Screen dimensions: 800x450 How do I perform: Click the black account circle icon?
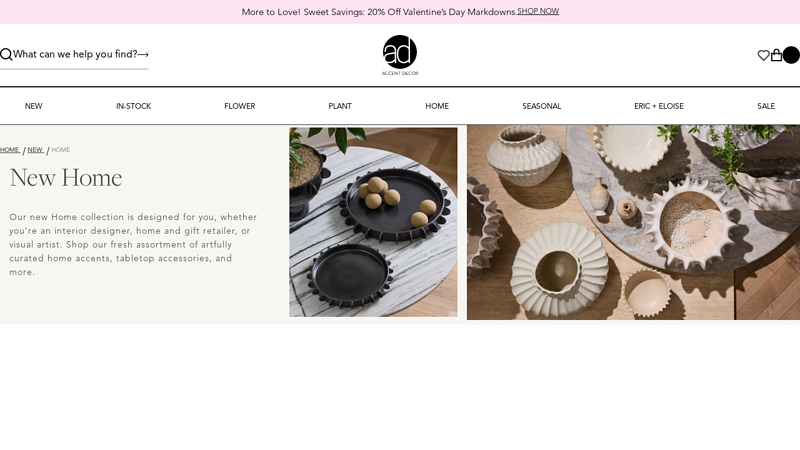[791, 55]
